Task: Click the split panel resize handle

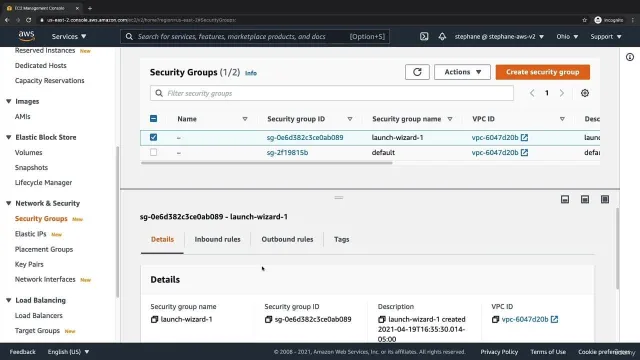Action: click(x=339, y=198)
